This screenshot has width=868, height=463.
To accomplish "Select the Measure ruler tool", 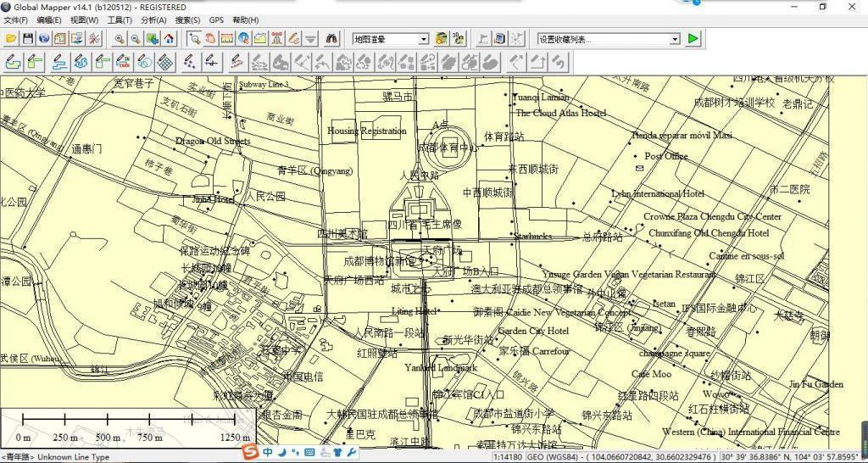I will (227, 39).
